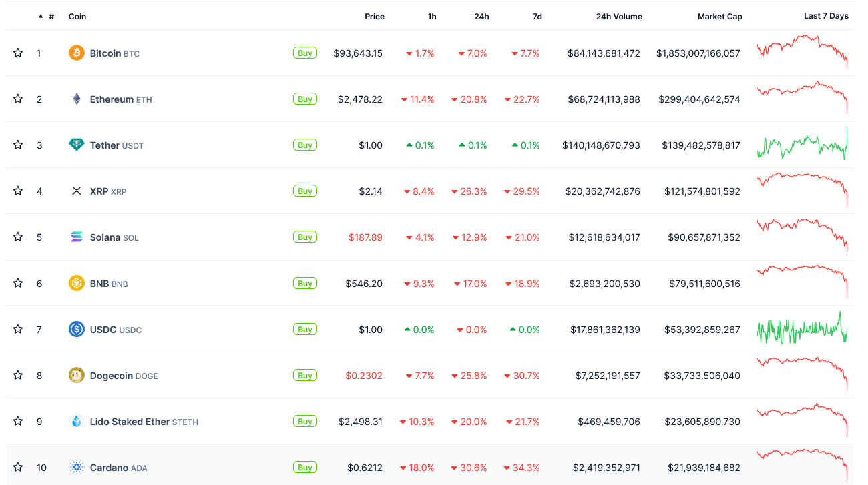Click the Solana SOL gradient logo
The image size is (868, 485).
point(76,237)
